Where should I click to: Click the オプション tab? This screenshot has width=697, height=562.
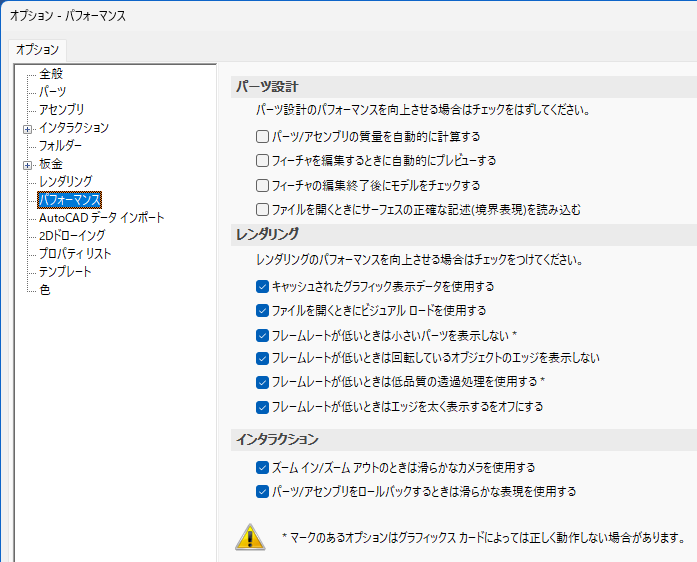click(38, 49)
